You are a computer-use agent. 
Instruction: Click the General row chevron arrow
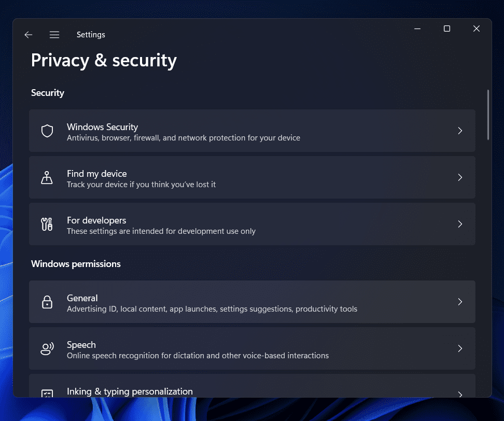460,302
